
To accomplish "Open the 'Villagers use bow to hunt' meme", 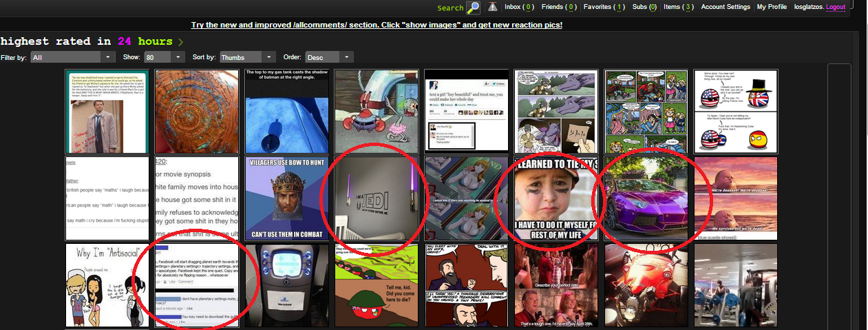I will (x=286, y=198).
